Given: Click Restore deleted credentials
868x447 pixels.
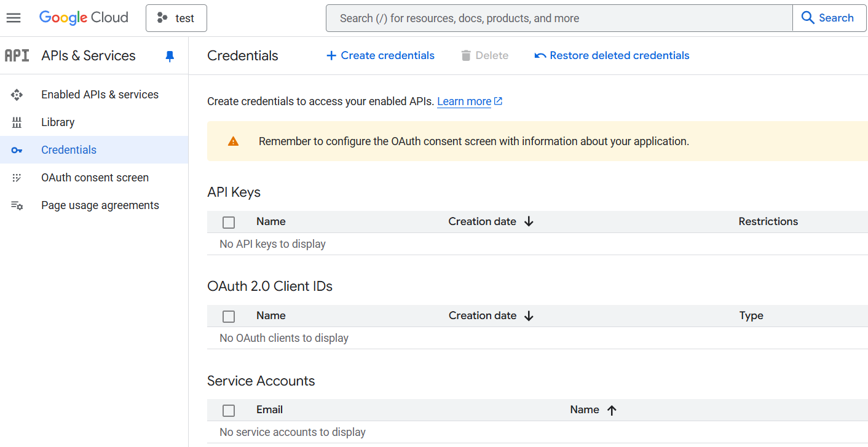Looking at the screenshot, I should point(612,55).
